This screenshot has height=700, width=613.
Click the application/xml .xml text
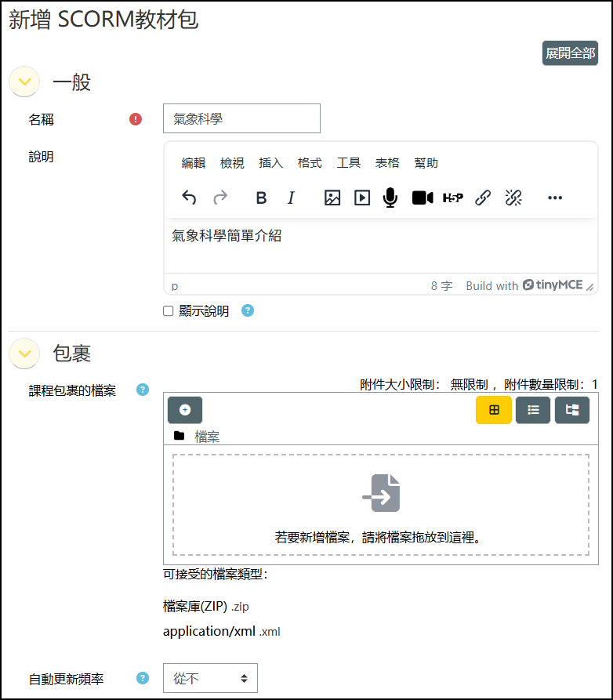[x=221, y=631]
